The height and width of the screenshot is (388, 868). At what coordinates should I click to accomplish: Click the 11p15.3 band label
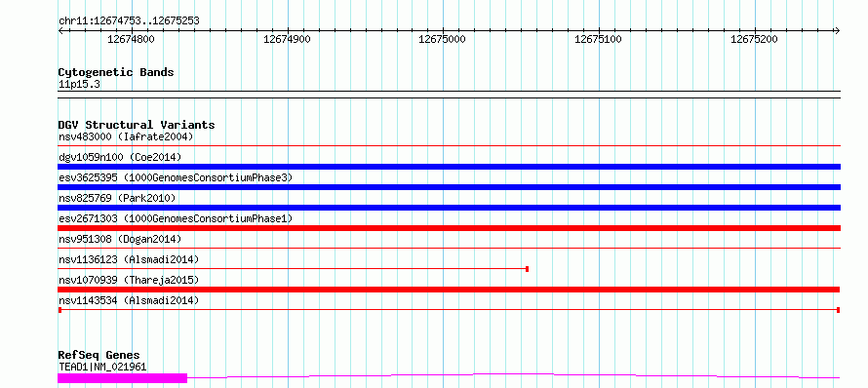tap(79, 85)
